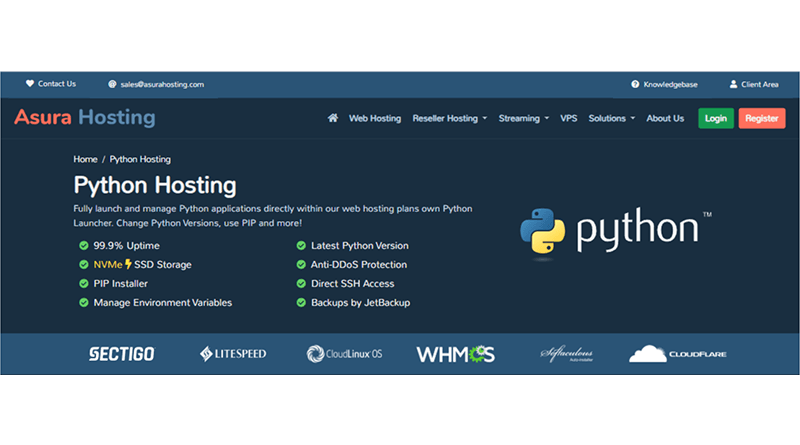Click check icon beside Direct SSH Access

click(301, 283)
